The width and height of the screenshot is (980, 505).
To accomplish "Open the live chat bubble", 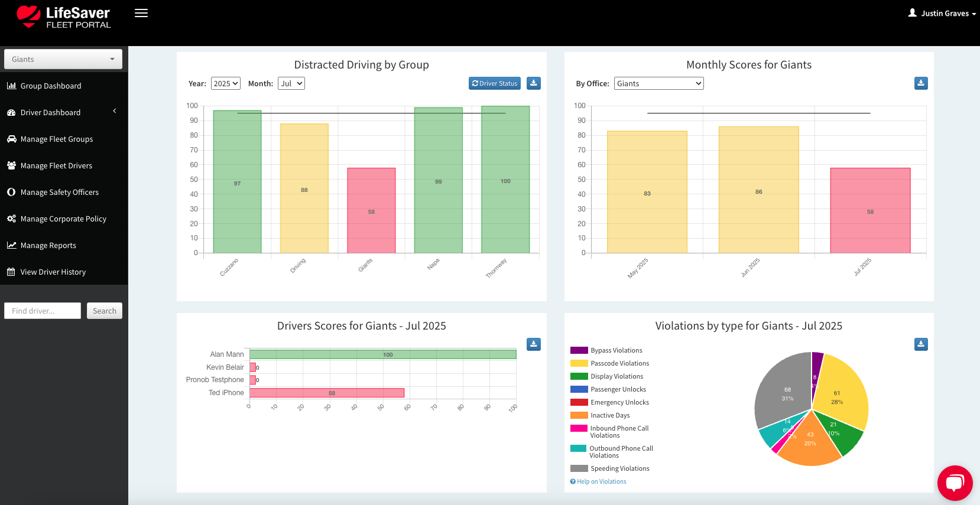I will [x=955, y=483].
